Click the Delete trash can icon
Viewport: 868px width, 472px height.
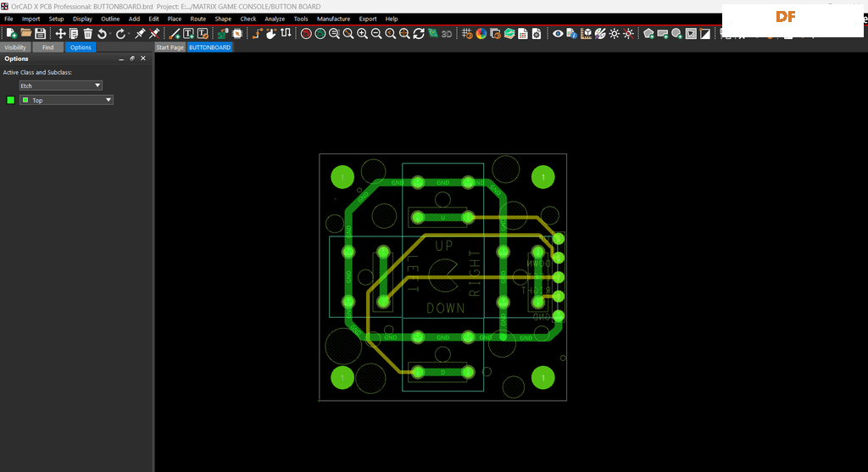(87, 34)
